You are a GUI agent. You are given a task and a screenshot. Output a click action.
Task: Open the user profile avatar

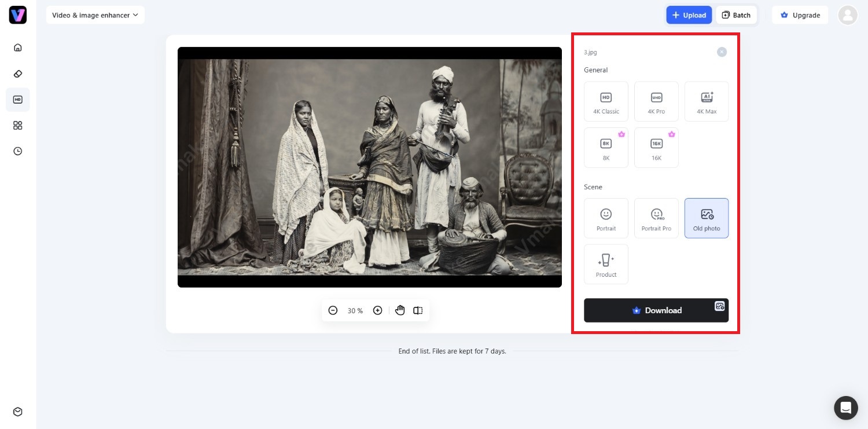pyautogui.click(x=848, y=15)
